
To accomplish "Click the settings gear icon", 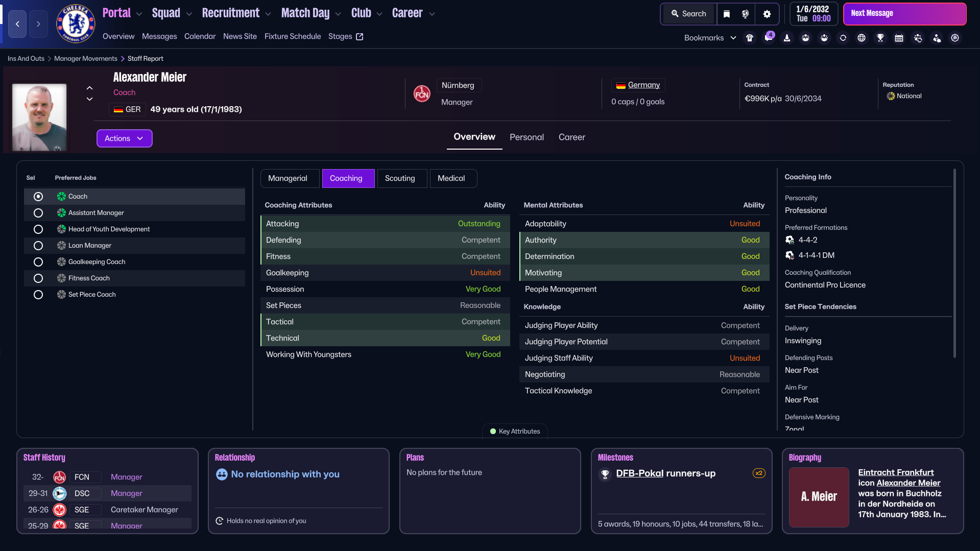I will (767, 14).
